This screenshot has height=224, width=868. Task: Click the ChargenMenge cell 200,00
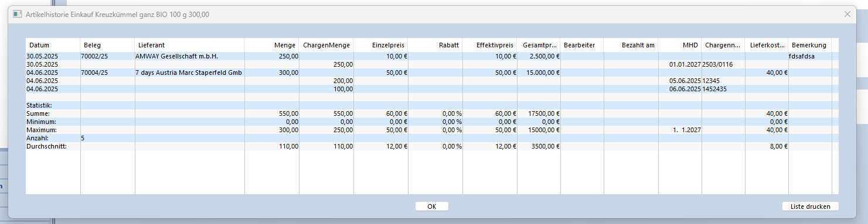point(326,81)
